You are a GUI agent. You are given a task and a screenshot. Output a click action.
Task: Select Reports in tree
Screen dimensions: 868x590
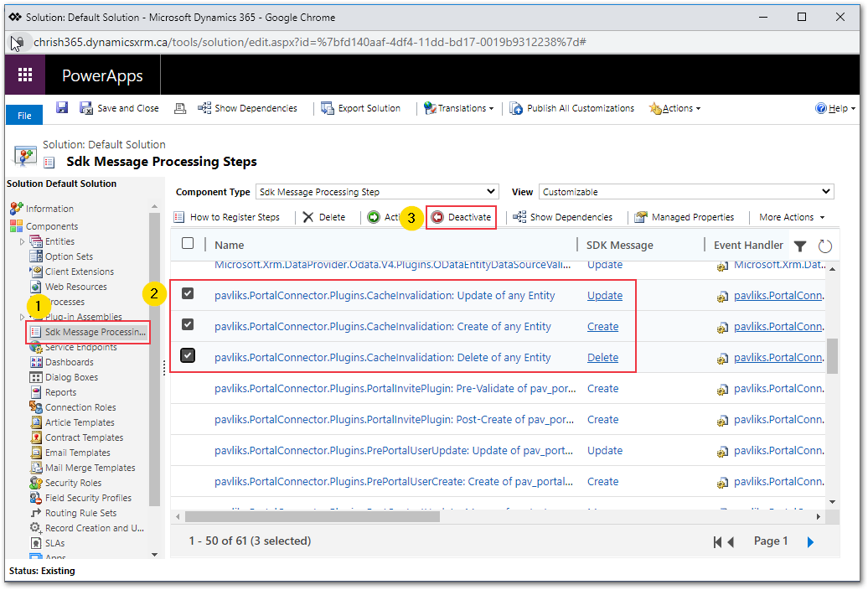[x=61, y=392]
